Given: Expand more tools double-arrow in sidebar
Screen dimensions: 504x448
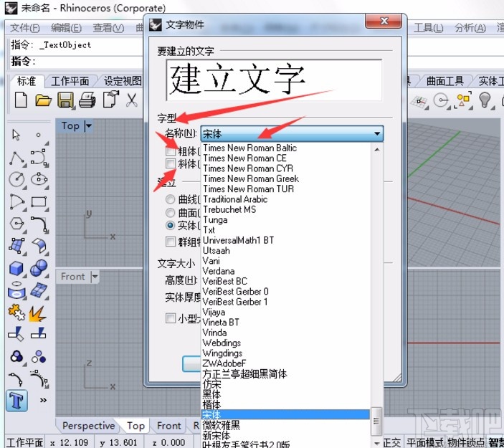Looking at the screenshot, I should click(43, 400).
